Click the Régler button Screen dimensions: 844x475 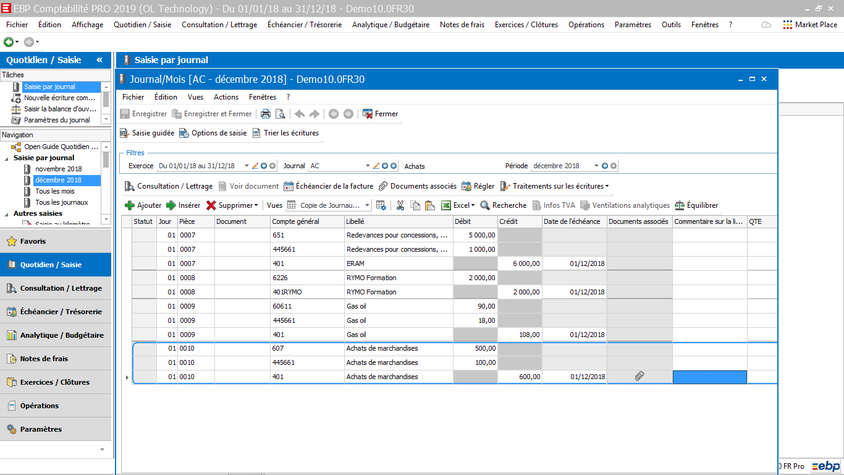point(478,186)
